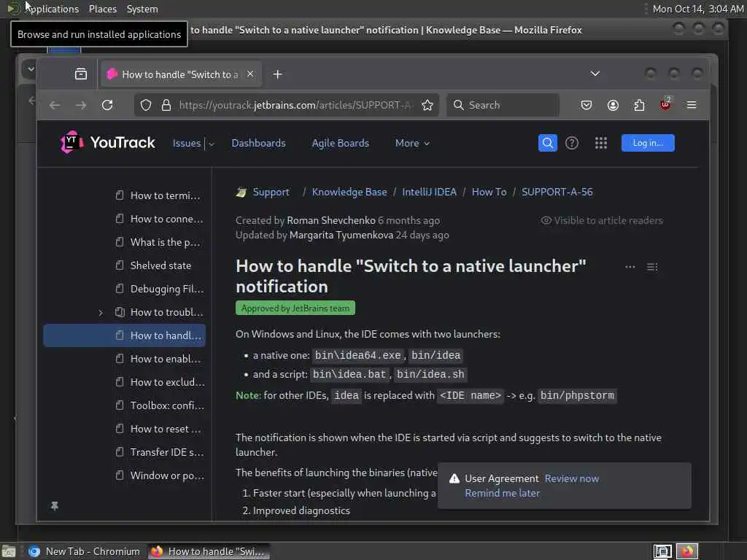The image size is (747, 560).
Task: Expand 'How to troubl...' tree item
Action: [101, 313]
